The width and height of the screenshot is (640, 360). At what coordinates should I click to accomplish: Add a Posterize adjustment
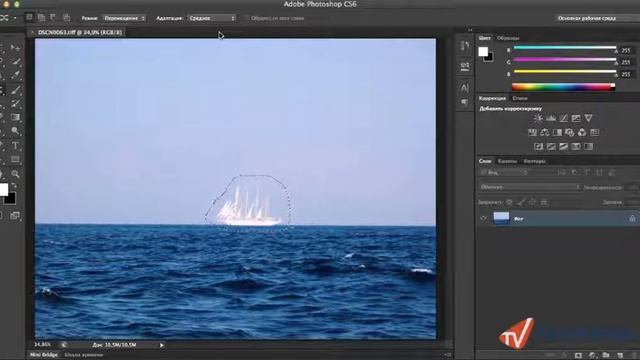coord(551,147)
